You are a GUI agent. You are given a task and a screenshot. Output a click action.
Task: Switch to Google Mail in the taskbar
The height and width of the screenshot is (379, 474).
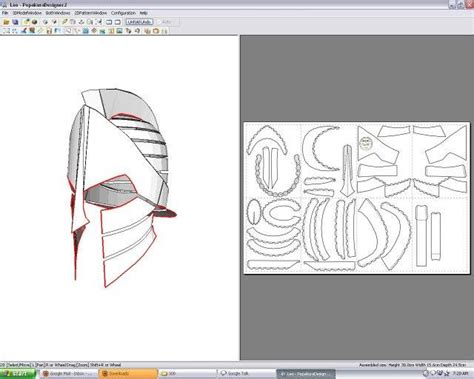coord(69,374)
